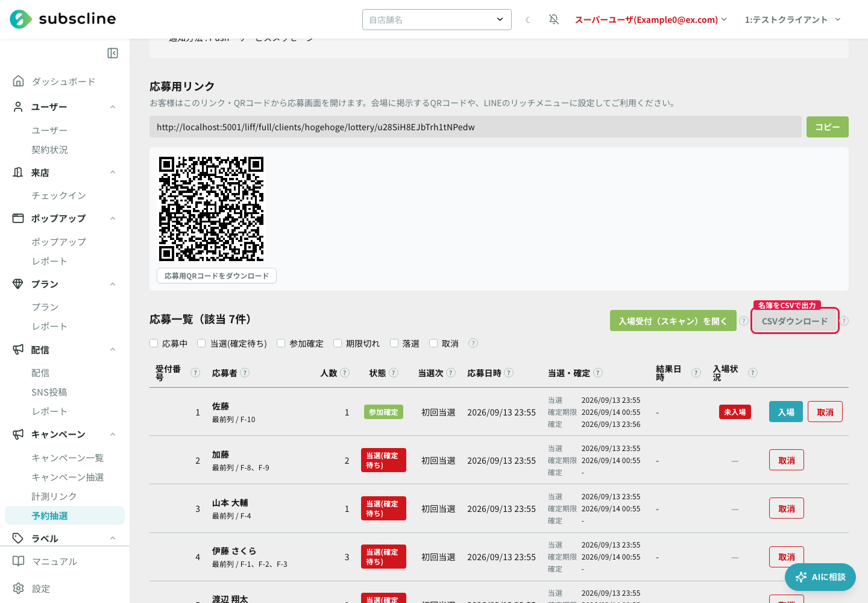Collapse the sidebar with the panel icon
Screen dimensions: 868x603
[113, 53]
